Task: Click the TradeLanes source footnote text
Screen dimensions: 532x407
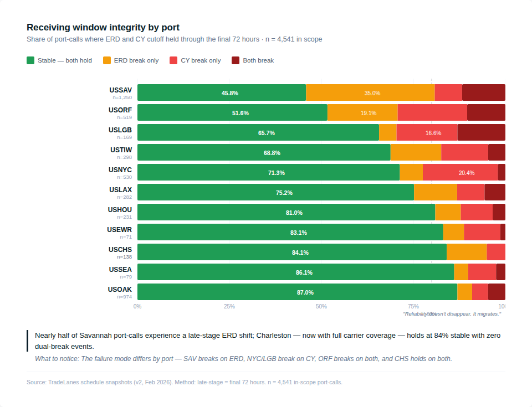Action: point(185,382)
